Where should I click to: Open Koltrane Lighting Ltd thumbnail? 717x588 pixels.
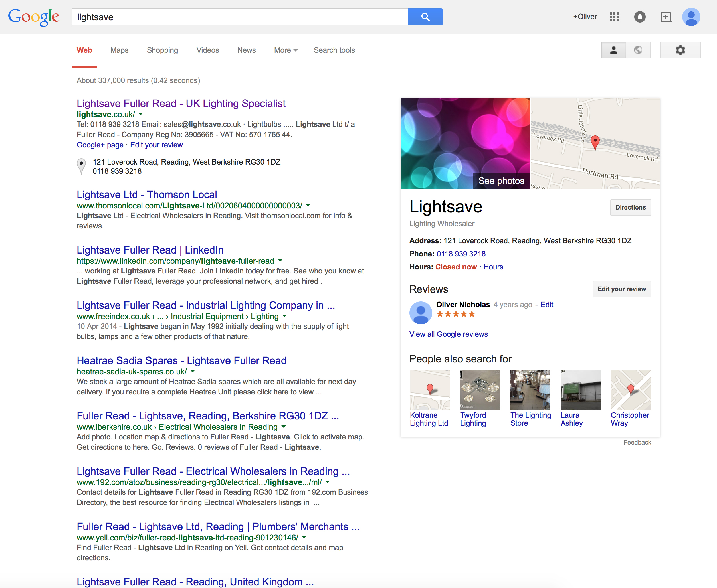[x=430, y=390]
